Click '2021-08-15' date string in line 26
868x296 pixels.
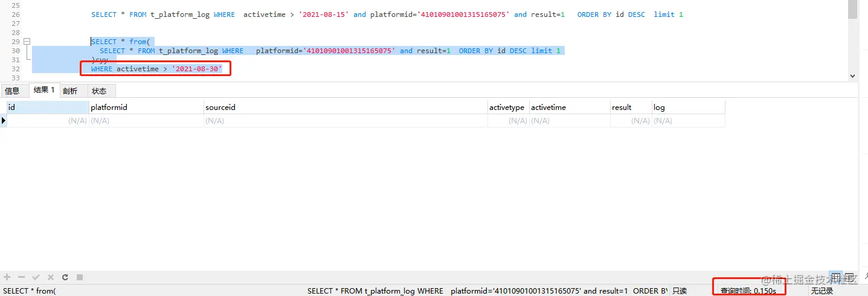point(324,14)
